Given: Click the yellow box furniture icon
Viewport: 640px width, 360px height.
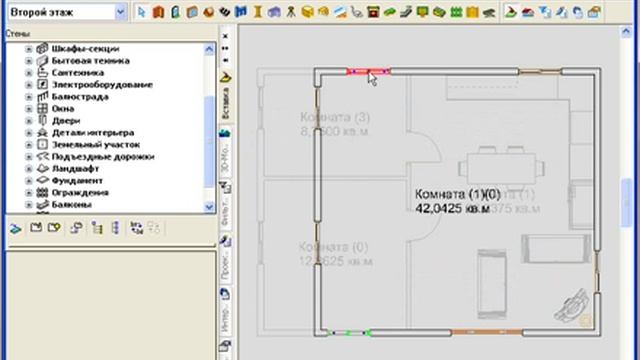Looking at the screenshot, I should tap(307, 12).
